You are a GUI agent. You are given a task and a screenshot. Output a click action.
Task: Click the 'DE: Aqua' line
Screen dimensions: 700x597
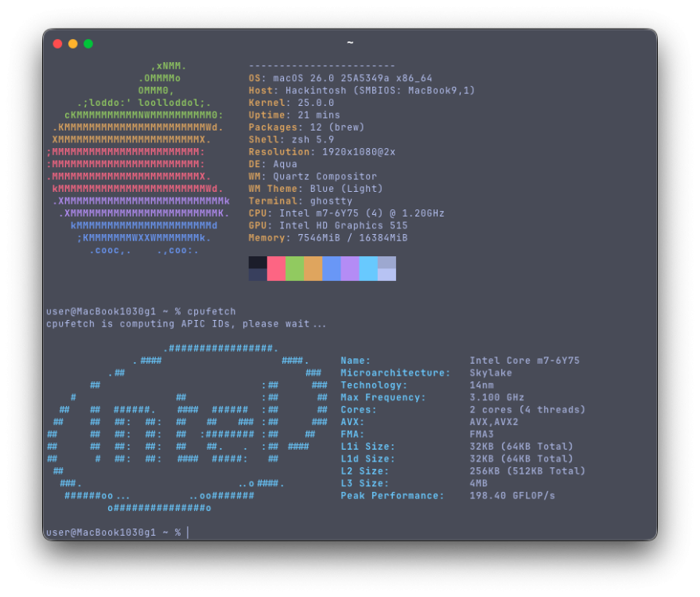273,164
